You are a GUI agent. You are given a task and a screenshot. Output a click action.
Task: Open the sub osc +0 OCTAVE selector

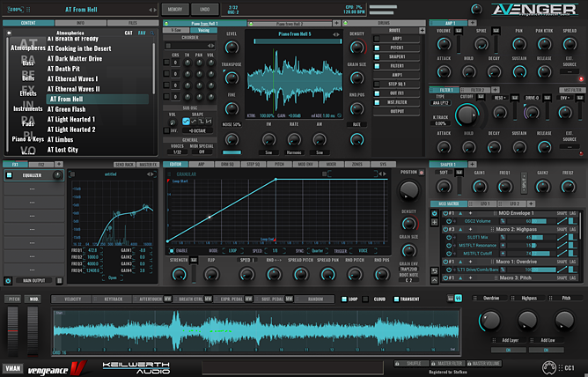(x=198, y=130)
